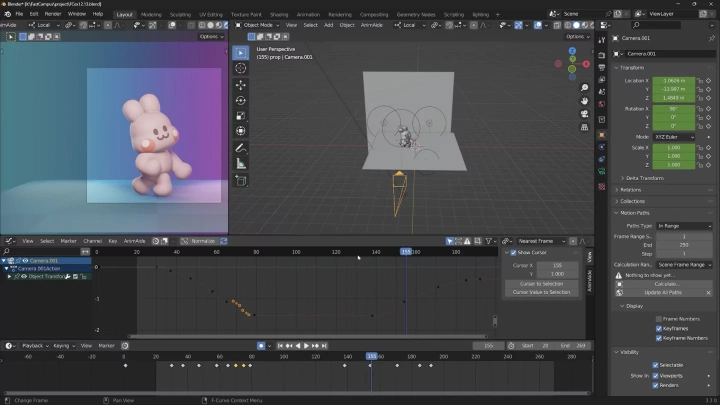Switch to Geometry Nodes workspace tab
This screenshot has width=720, height=405.
416,15
